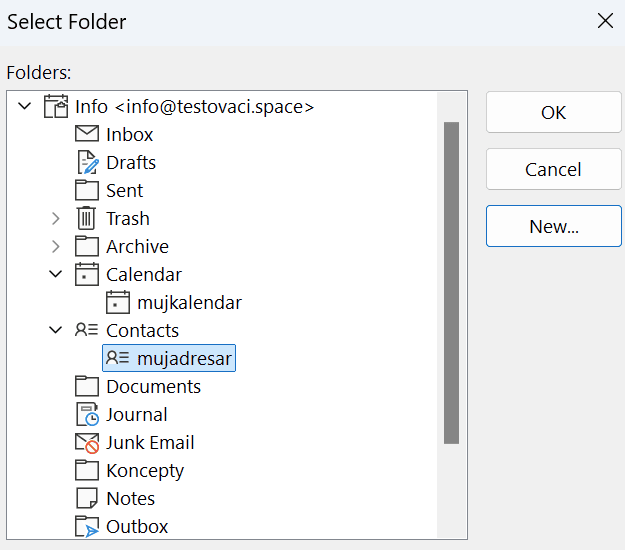The height and width of the screenshot is (550, 625).
Task: Select the Contacts people icon
Action: pos(86,330)
